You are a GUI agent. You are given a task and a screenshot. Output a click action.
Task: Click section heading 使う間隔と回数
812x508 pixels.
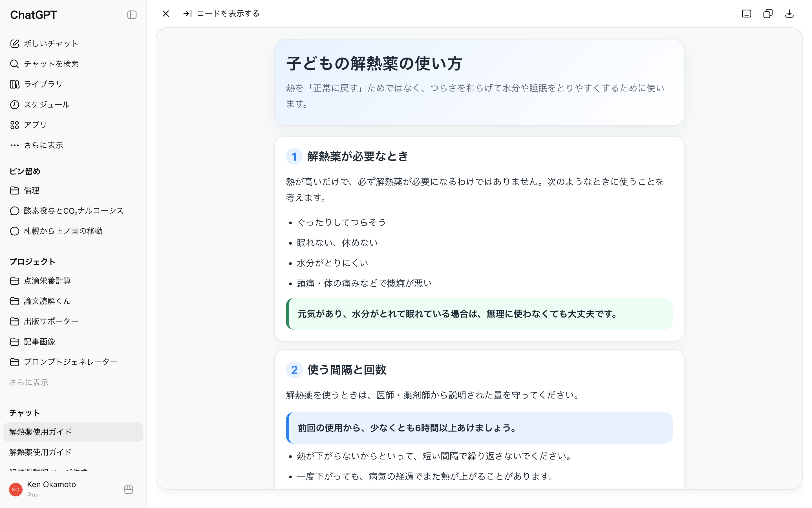[347, 370]
